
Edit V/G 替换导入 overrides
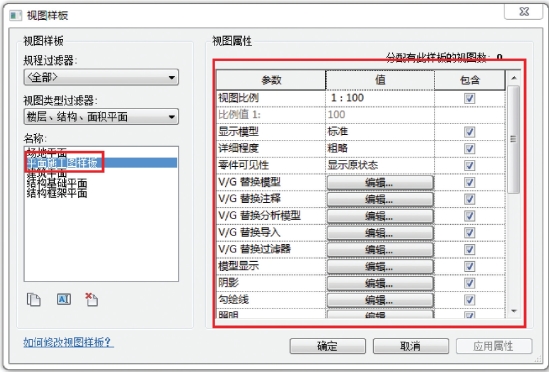coord(380,233)
